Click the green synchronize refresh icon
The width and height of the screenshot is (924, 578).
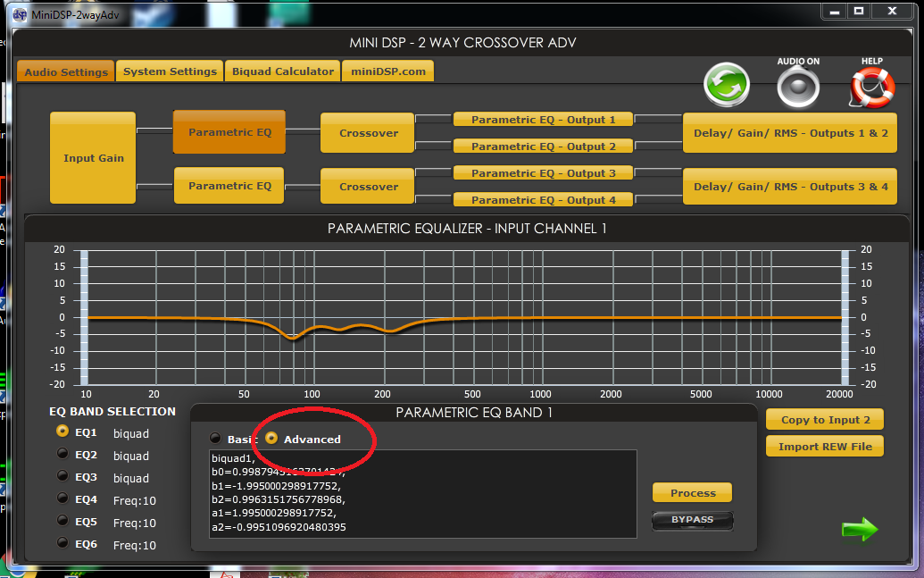click(727, 85)
